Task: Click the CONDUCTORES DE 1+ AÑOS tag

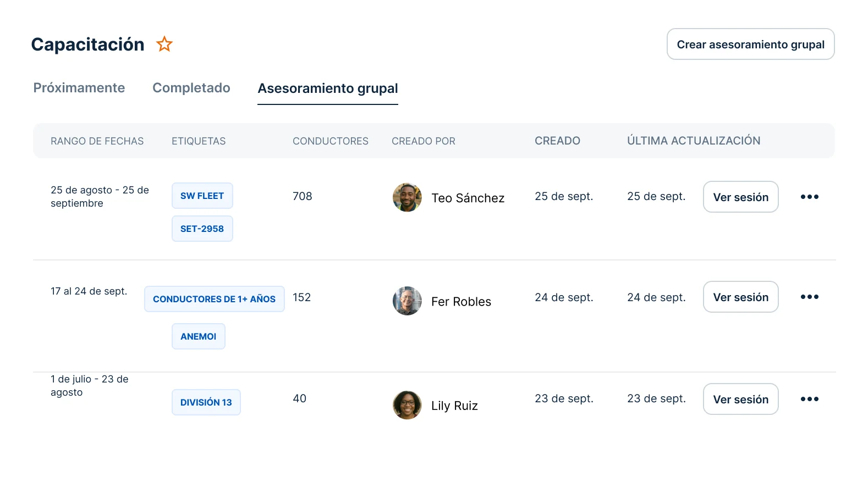Action: tap(215, 299)
